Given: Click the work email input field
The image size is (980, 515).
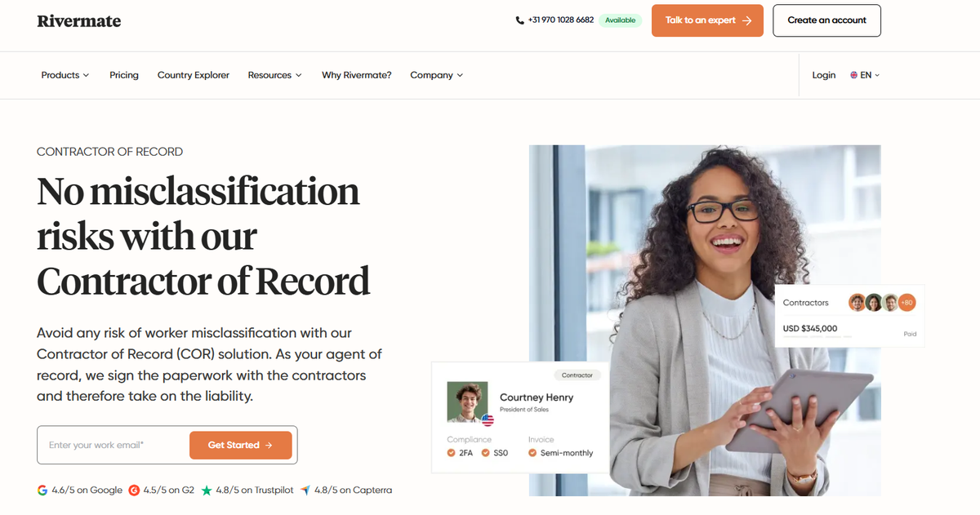Looking at the screenshot, I should point(114,445).
